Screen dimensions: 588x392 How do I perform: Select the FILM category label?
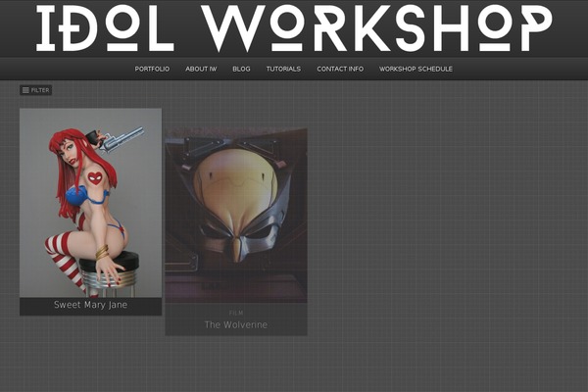pyautogui.click(x=236, y=313)
